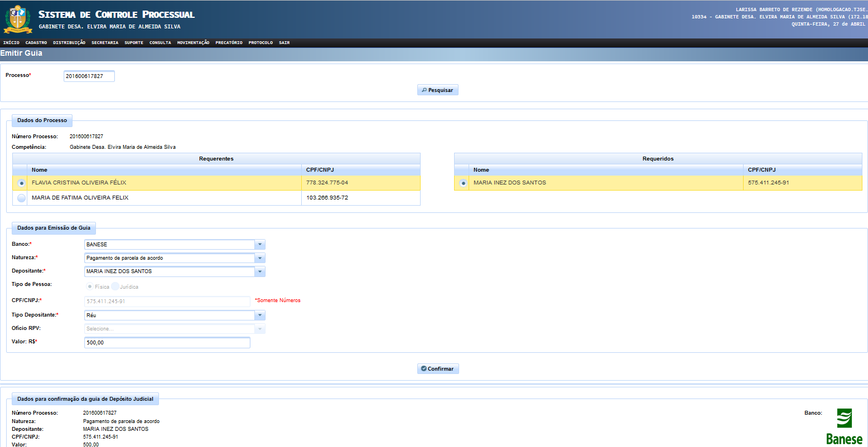Click the Pesquisar button
Viewport: 868px width, 447px height.
(x=438, y=90)
